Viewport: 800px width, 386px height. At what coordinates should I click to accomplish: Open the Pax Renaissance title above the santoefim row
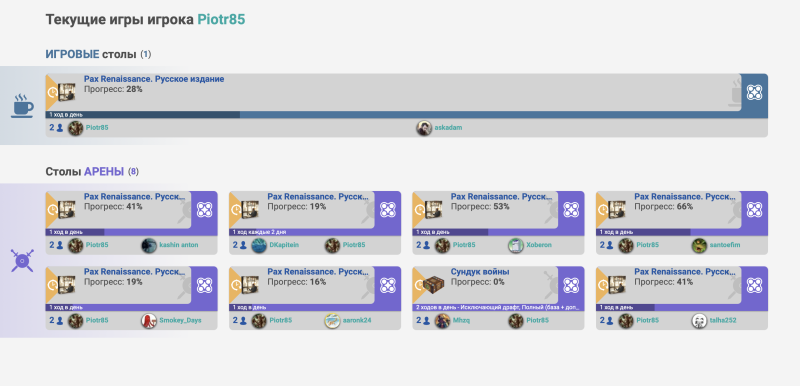click(685, 196)
